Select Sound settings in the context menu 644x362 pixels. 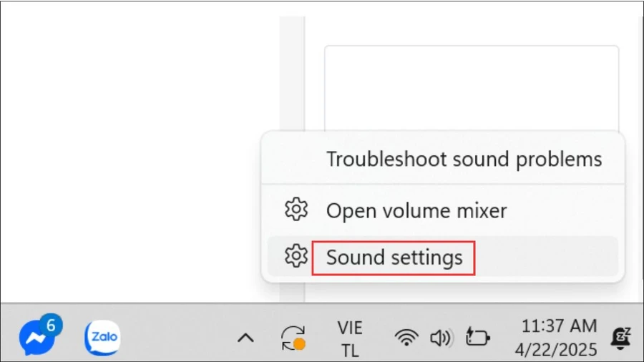click(x=394, y=258)
